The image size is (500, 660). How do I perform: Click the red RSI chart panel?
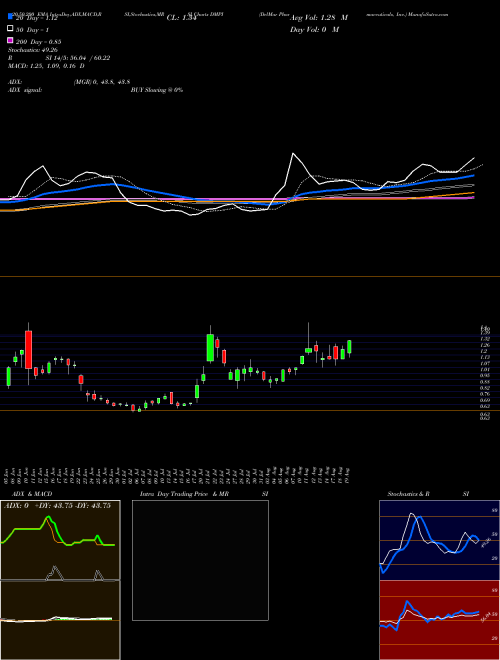(x=439, y=620)
